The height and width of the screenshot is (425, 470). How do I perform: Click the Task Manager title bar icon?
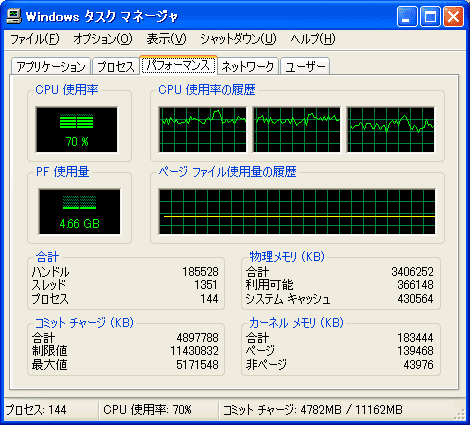click(14, 16)
